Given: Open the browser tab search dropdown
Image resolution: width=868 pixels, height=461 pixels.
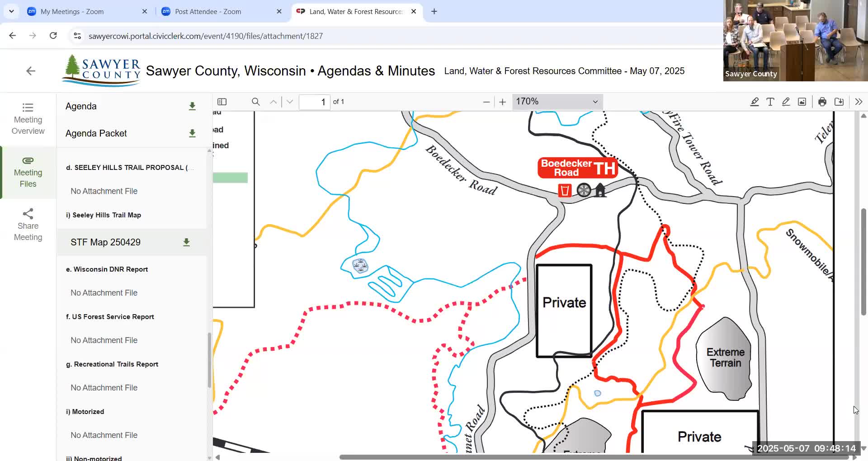Looking at the screenshot, I should (x=11, y=11).
